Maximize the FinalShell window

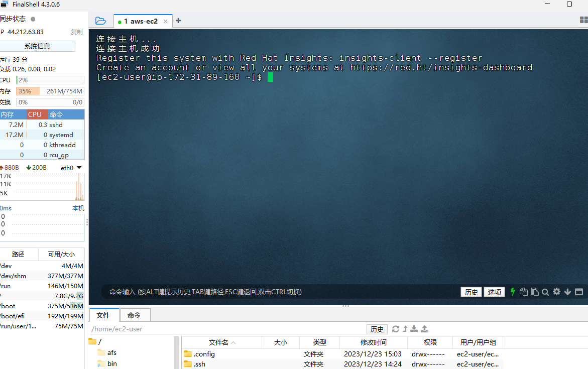coord(569,4)
